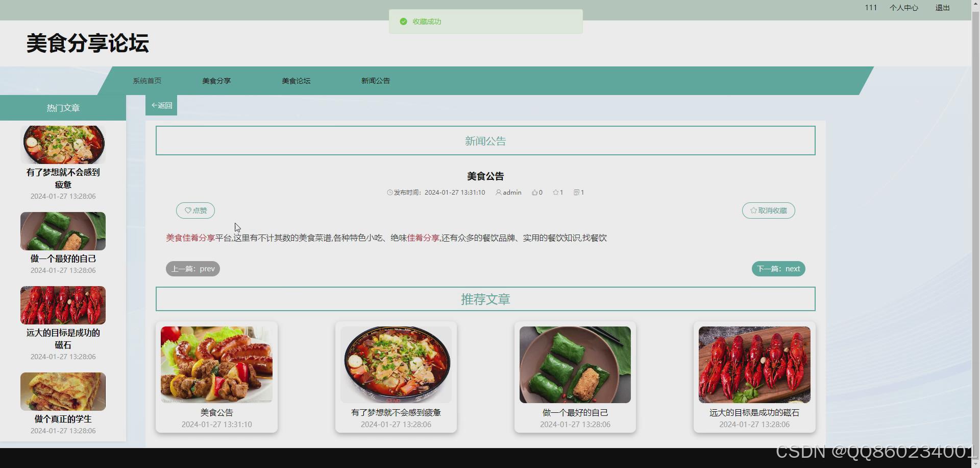Screen dimensions: 980x468
Task: Click the 下一篇 next button
Action: coord(778,268)
